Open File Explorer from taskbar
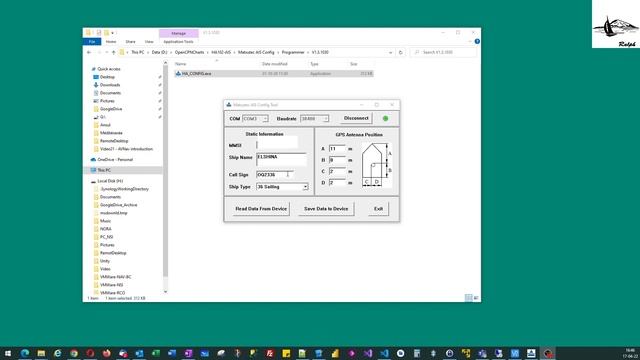This screenshot has width=640, height=360. pyautogui.click(x=41, y=353)
